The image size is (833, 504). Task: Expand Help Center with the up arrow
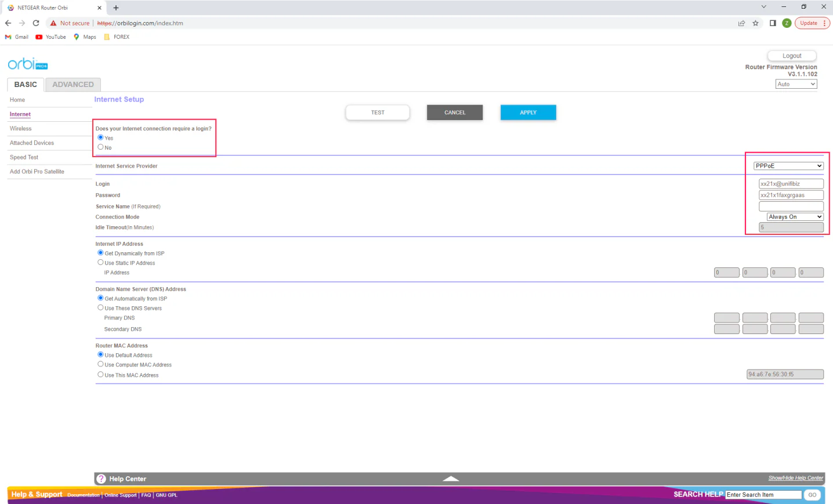pyautogui.click(x=451, y=479)
